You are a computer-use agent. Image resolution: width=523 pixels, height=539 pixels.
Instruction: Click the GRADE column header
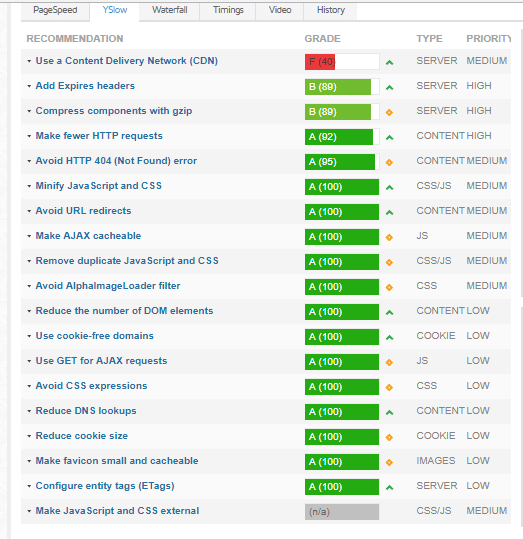pos(322,38)
